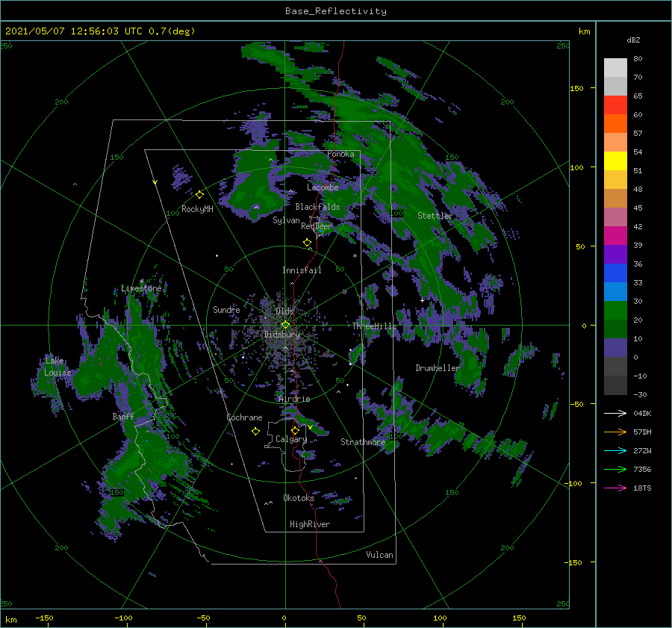Click the Banff label
The height and width of the screenshot is (628, 672).
123,416
